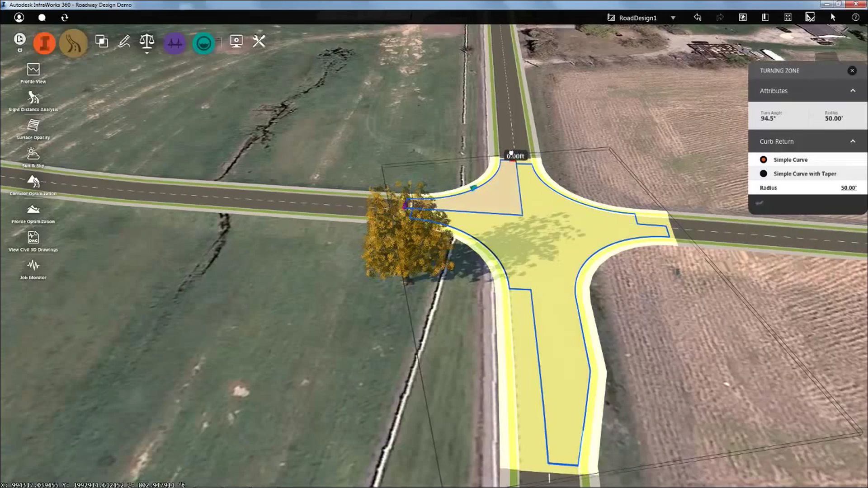The image size is (868, 488).
Task: Click the selection box tool icon
Action: (810, 17)
